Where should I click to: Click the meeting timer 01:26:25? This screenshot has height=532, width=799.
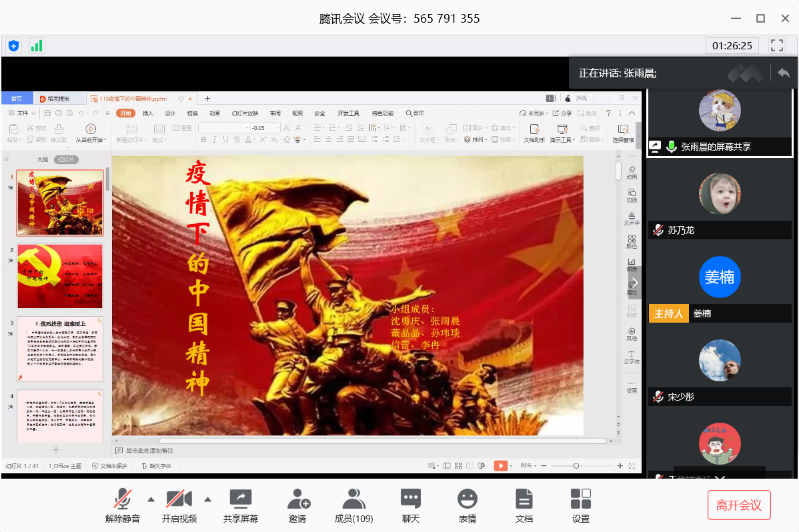(732, 46)
